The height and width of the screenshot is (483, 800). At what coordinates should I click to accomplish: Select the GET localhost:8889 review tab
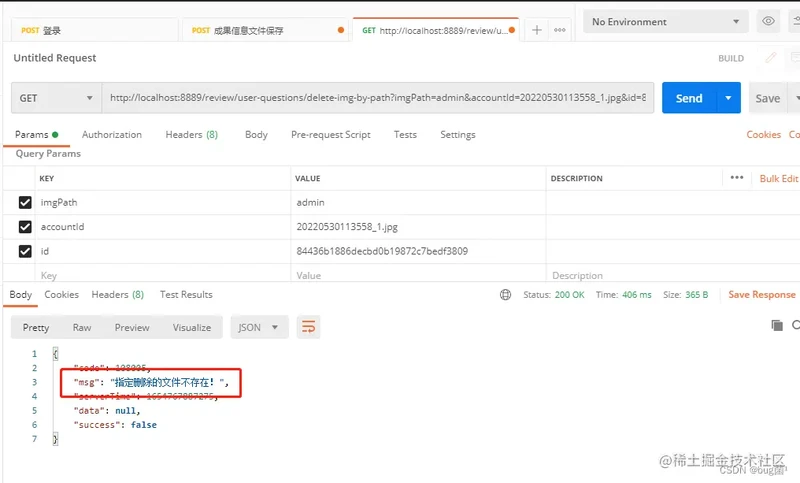pyautogui.click(x=435, y=31)
